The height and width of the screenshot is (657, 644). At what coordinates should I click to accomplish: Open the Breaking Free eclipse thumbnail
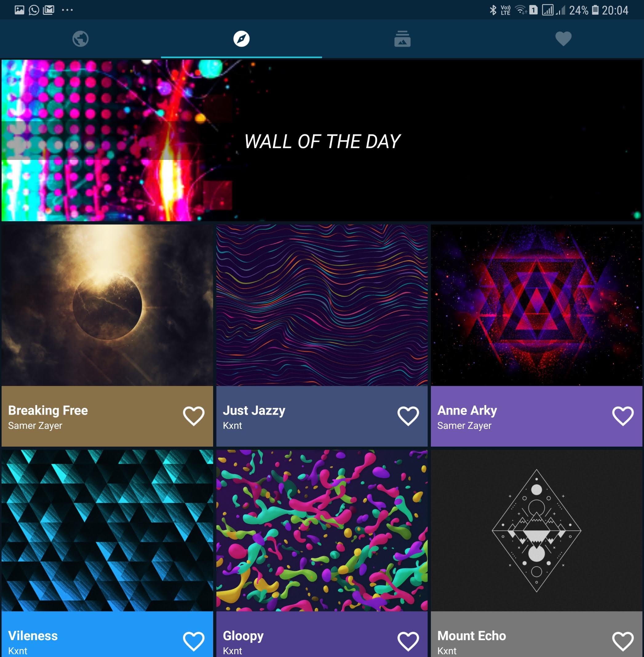pos(107,305)
